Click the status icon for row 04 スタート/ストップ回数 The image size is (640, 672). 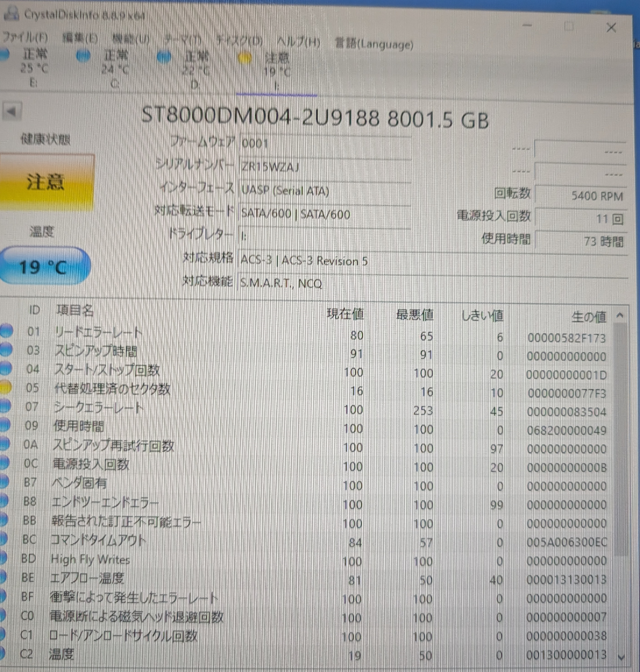pos(5,368)
